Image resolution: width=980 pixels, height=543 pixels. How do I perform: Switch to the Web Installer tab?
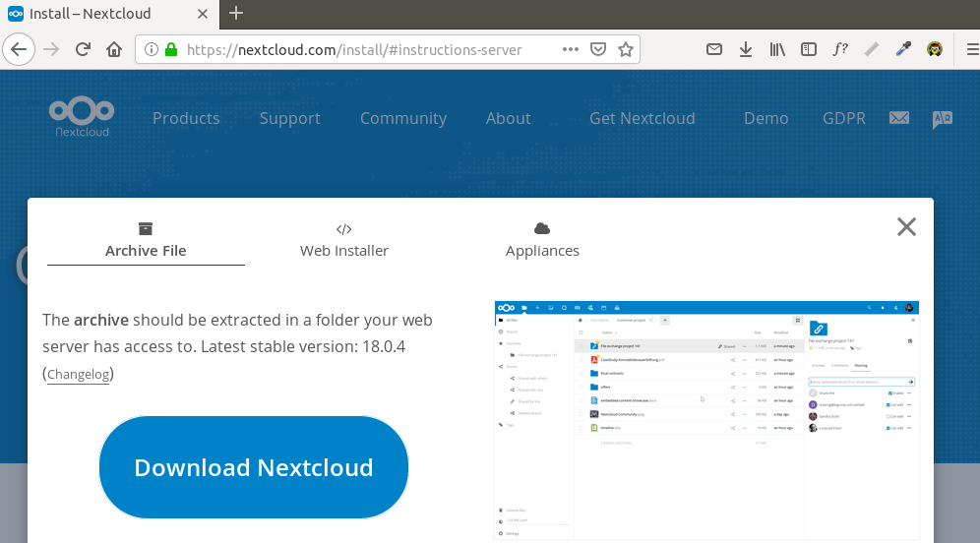(343, 241)
